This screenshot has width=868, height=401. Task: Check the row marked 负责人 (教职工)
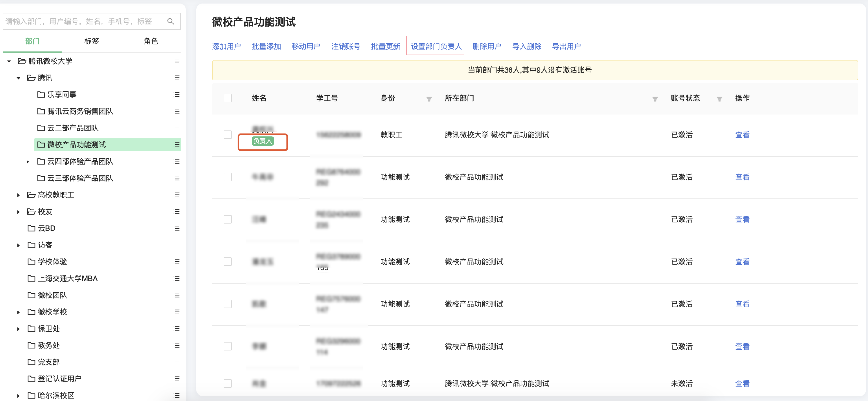tap(228, 135)
